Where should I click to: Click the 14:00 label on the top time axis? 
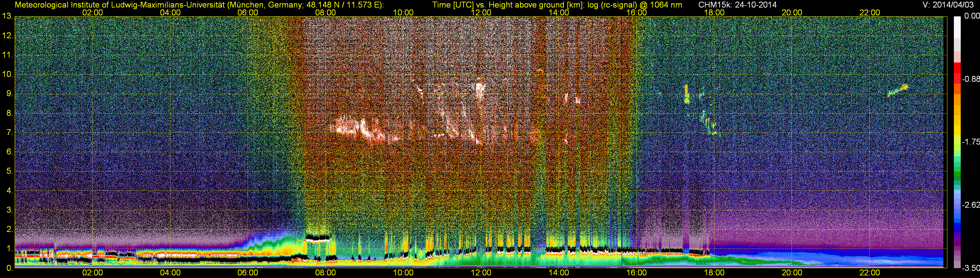pyautogui.click(x=559, y=12)
